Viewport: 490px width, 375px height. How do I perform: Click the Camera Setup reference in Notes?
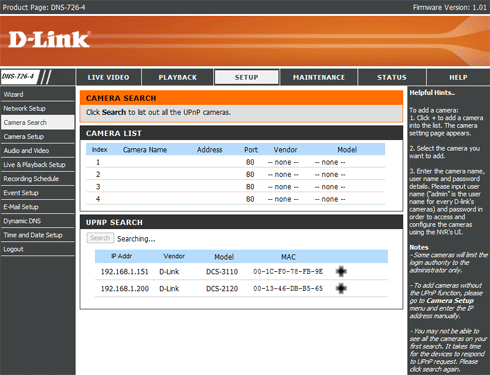click(450, 301)
